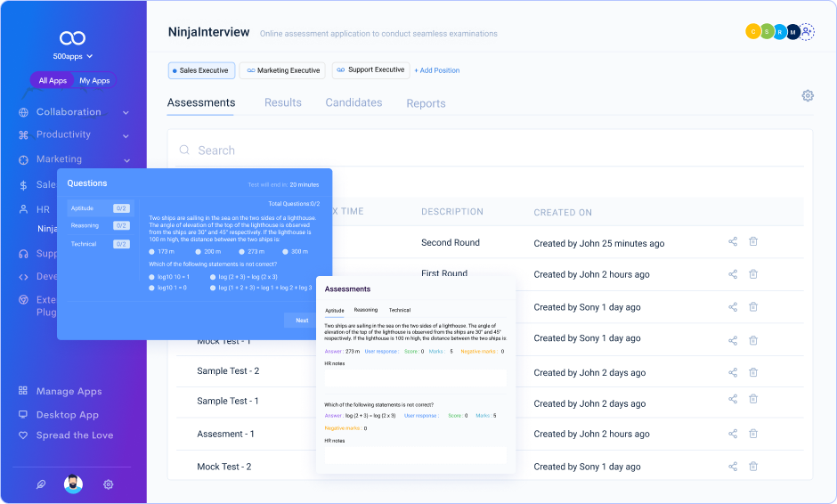Open the Candidates tab

tap(353, 103)
